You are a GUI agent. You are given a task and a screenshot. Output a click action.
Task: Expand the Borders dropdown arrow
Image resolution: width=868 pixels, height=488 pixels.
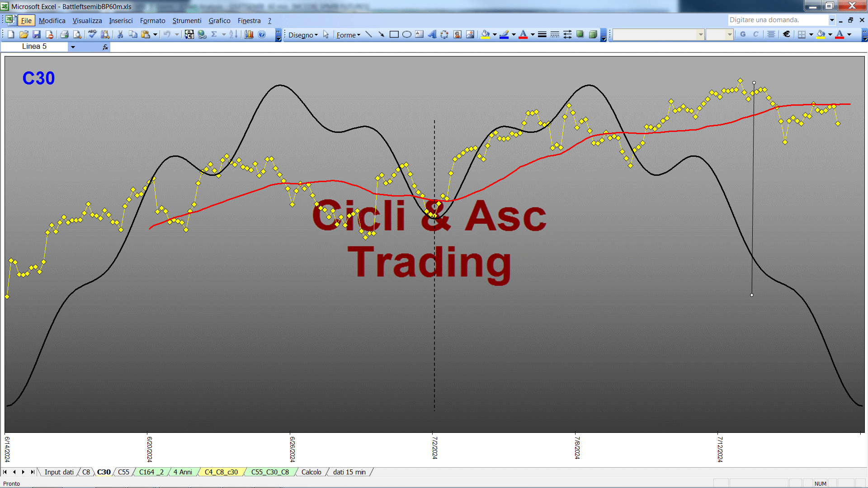(x=811, y=34)
